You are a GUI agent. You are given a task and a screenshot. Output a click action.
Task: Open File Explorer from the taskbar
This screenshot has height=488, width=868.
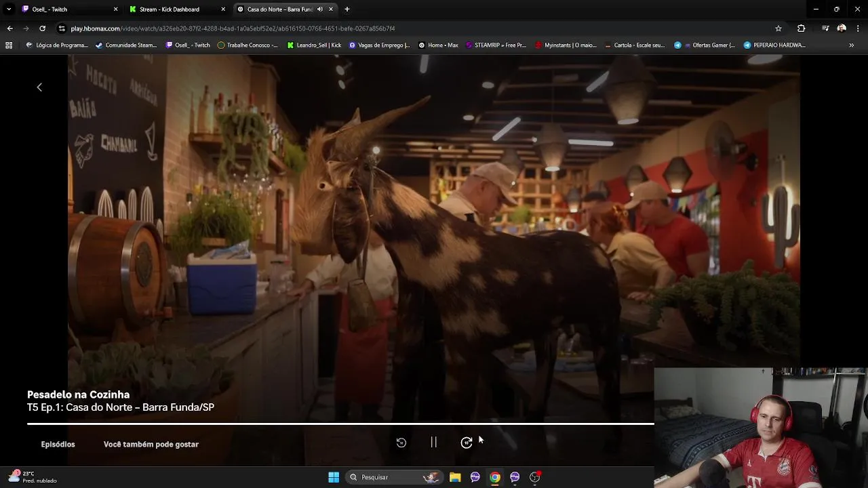(455, 477)
